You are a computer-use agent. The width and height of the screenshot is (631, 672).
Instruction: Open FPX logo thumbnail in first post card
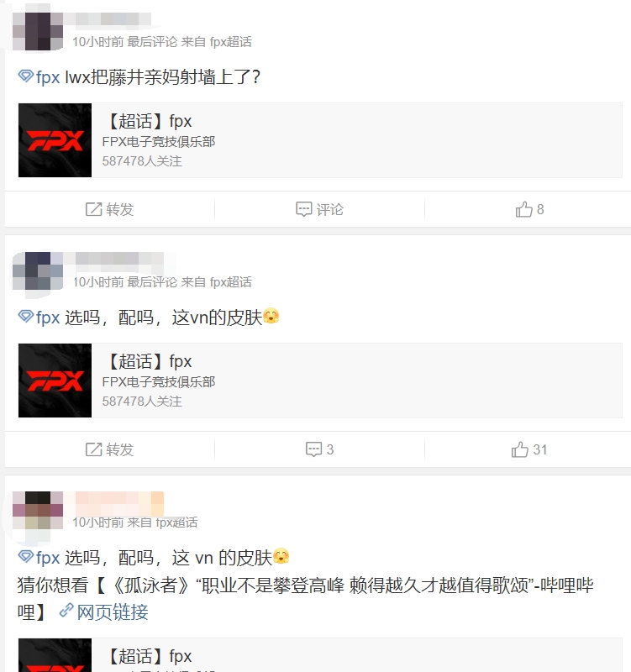[x=55, y=140]
